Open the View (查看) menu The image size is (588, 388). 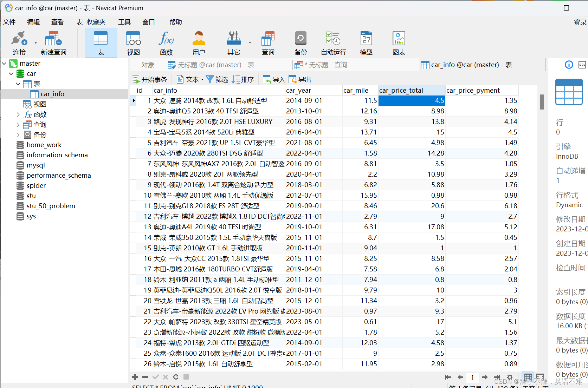click(x=58, y=22)
